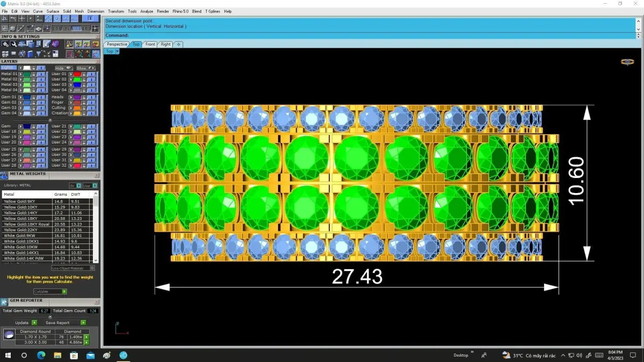
Task: Click the check-points icon in Info & Settings
Action: tap(47, 54)
